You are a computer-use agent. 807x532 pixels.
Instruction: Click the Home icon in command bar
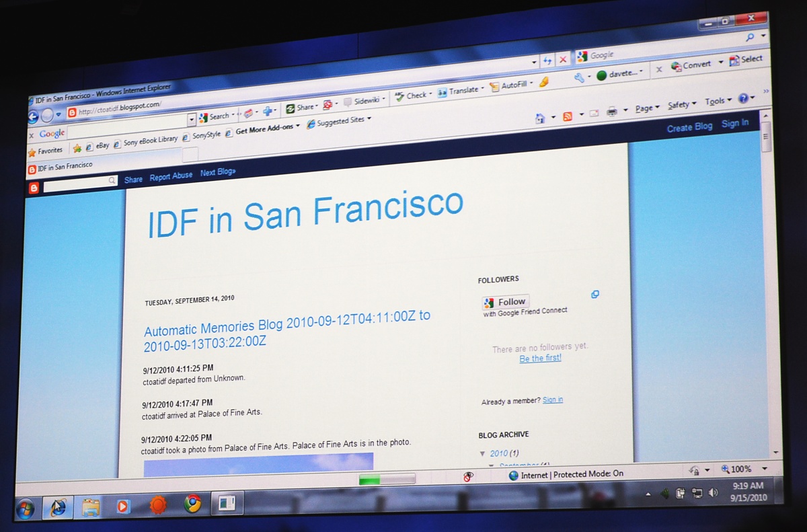pos(539,118)
